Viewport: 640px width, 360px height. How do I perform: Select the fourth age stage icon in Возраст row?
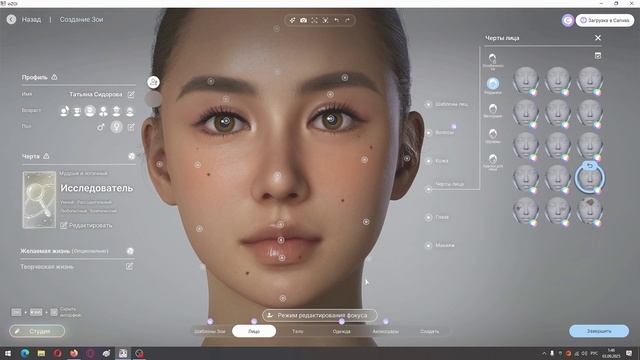pyautogui.click(x=103, y=111)
